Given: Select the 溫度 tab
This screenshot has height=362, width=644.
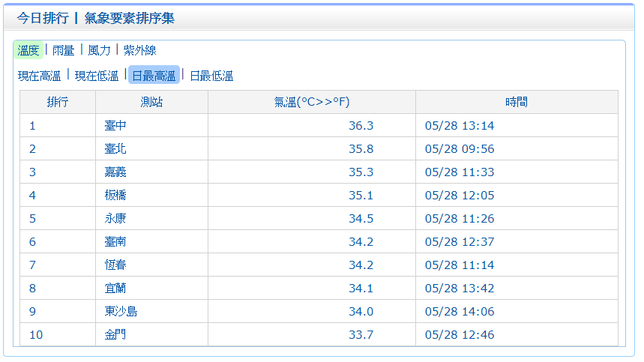Looking at the screenshot, I should tap(28, 50).
